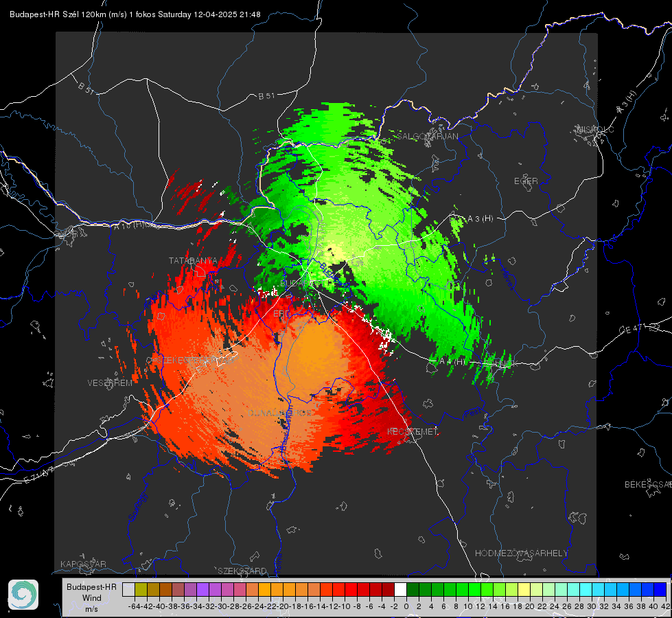The height and width of the screenshot is (618, 672).
Task: Click the ERD town label
Action: click(x=281, y=314)
